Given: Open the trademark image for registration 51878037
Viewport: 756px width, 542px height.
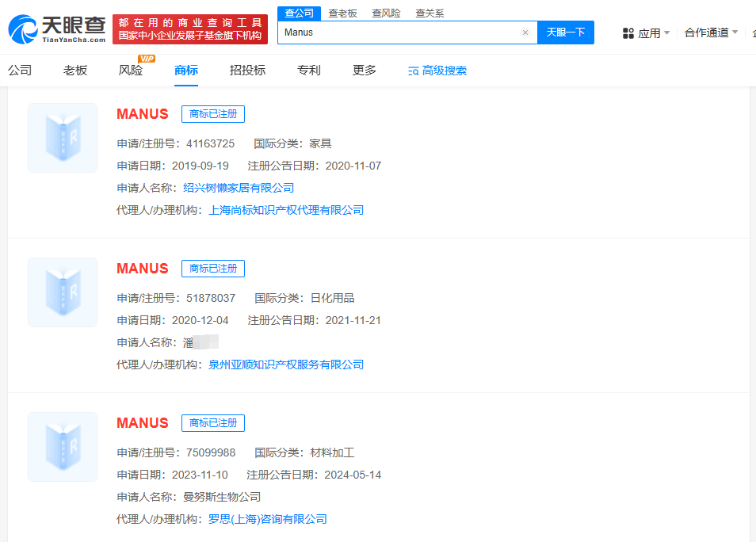Looking at the screenshot, I should (63, 292).
